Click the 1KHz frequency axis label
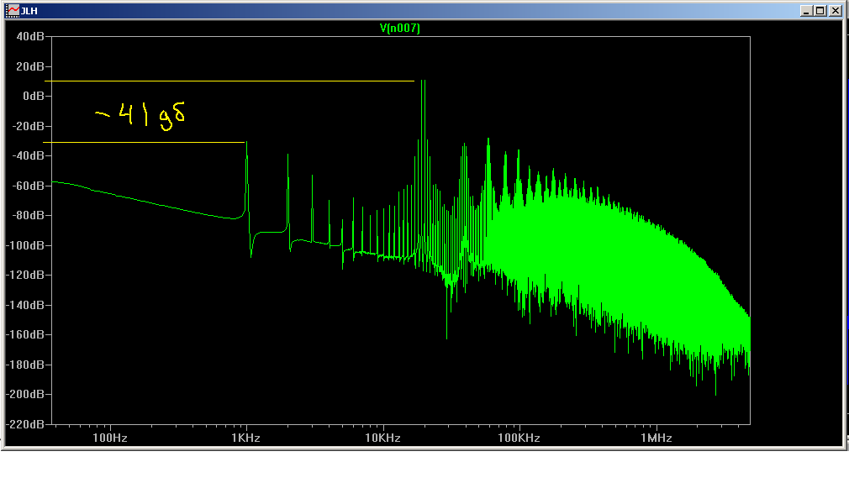 tap(245, 438)
